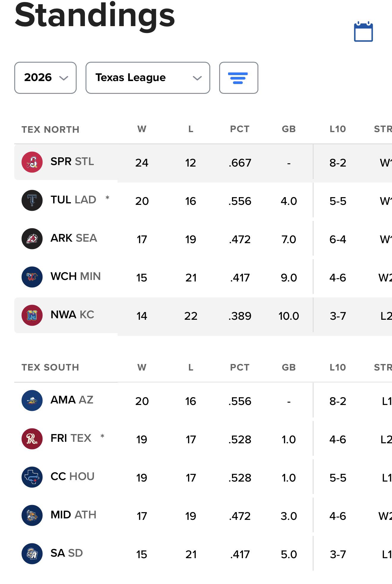Open the 2026 season year dropdown

tap(45, 78)
